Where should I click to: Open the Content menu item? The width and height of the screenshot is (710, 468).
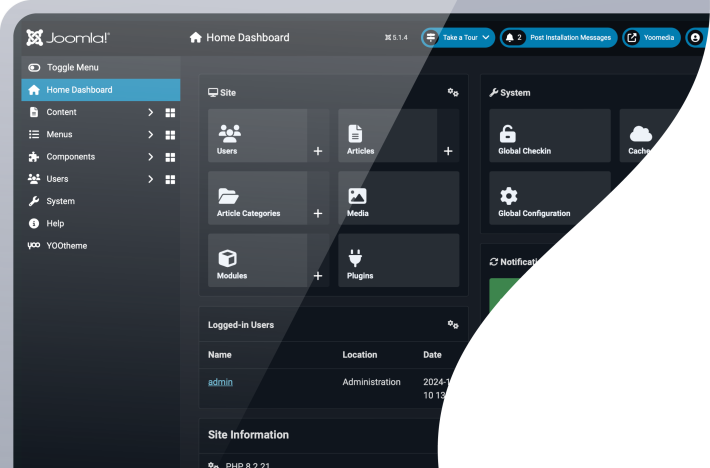61,112
